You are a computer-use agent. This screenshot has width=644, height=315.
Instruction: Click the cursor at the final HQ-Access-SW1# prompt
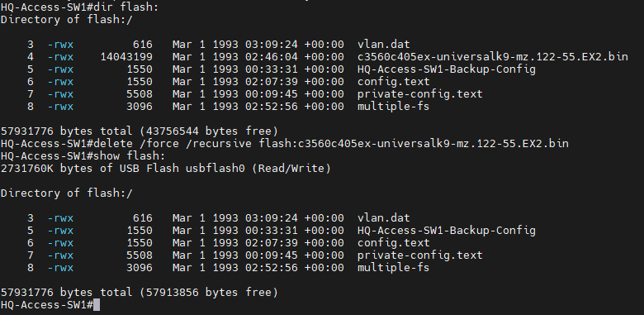click(x=97, y=305)
